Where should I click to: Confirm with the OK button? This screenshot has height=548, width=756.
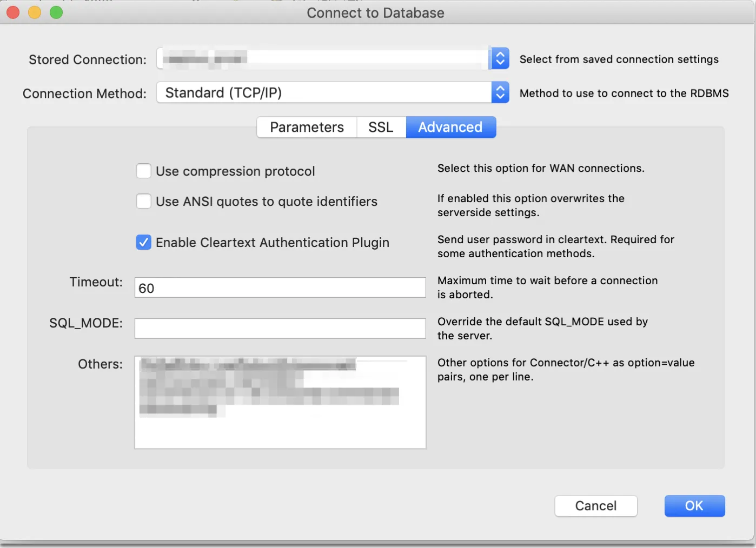(694, 506)
